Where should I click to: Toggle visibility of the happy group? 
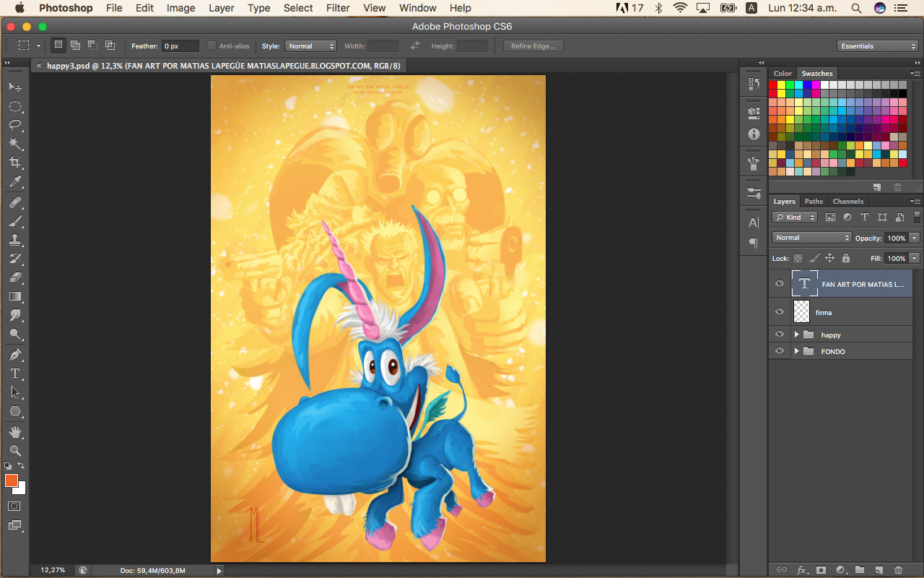tap(780, 335)
